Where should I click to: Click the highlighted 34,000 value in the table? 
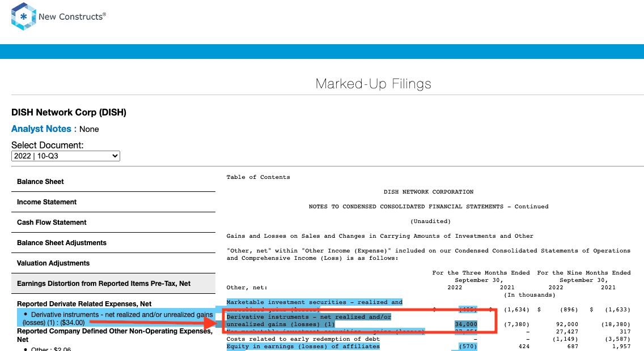(466, 324)
